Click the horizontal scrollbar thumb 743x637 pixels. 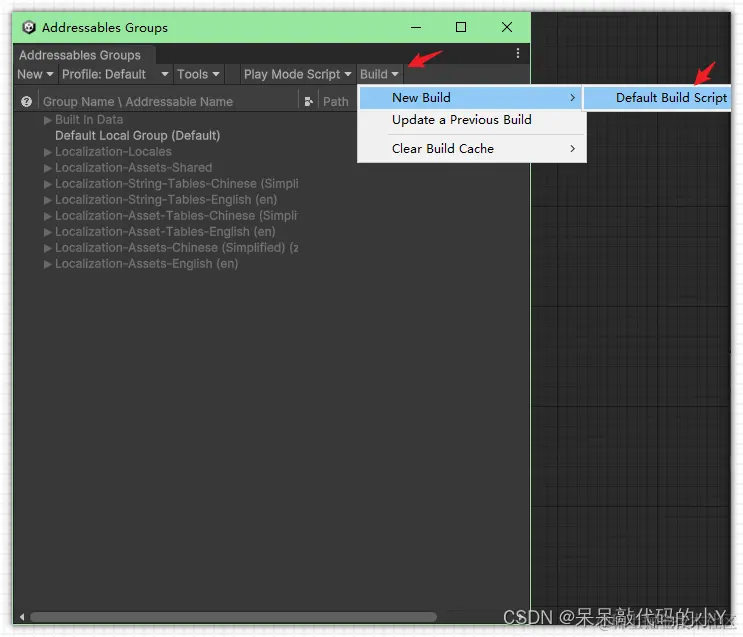pos(234,617)
